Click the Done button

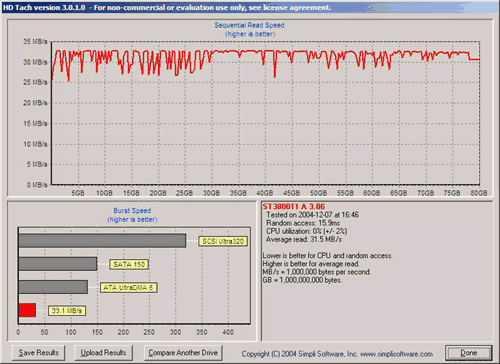pyautogui.click(x=468, y=353)
